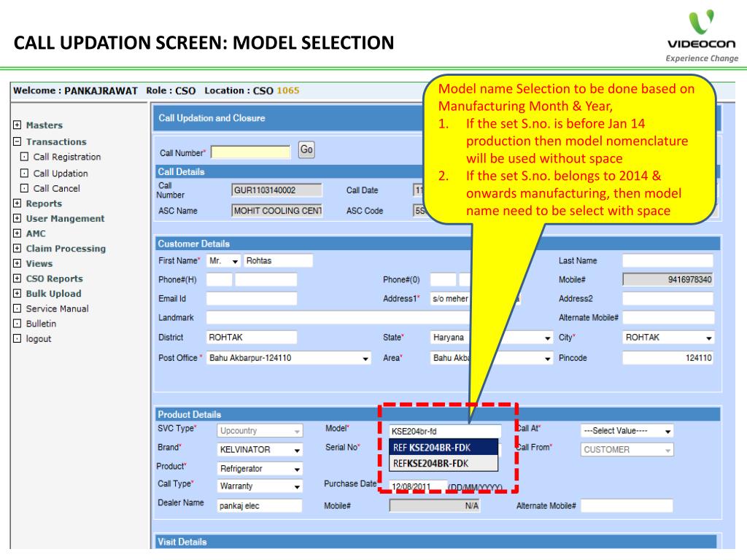Expand the Claim Processing node
747x560 pixels.
[x=18, y=248]
